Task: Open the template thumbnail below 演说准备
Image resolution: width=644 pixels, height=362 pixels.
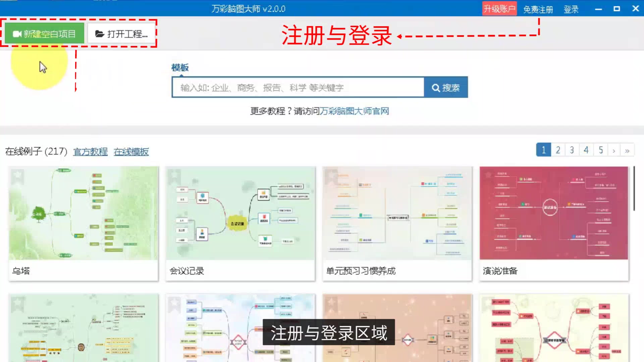Action: pos(554,328)
